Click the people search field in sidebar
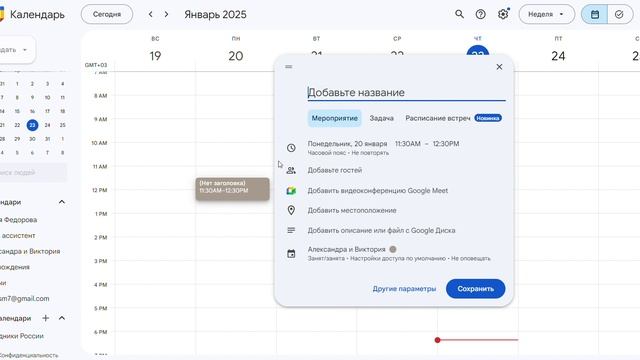The height and width of the screenshot is (360, 640). pos(33,173)
